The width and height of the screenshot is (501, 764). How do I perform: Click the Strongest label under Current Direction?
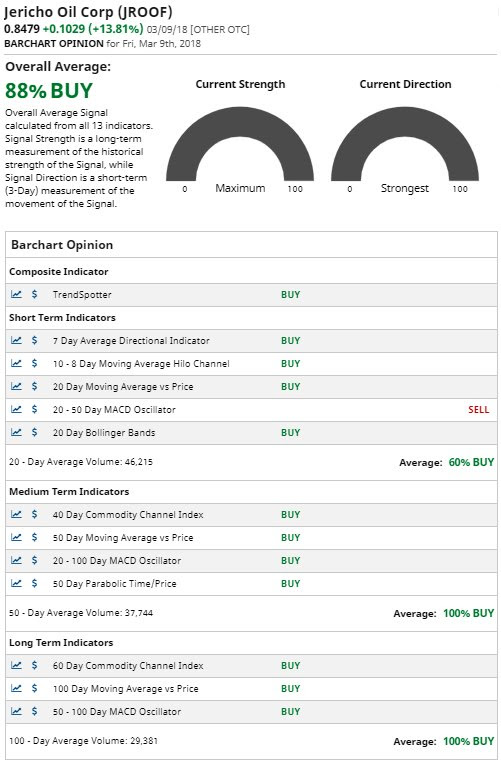pos(405,189)
